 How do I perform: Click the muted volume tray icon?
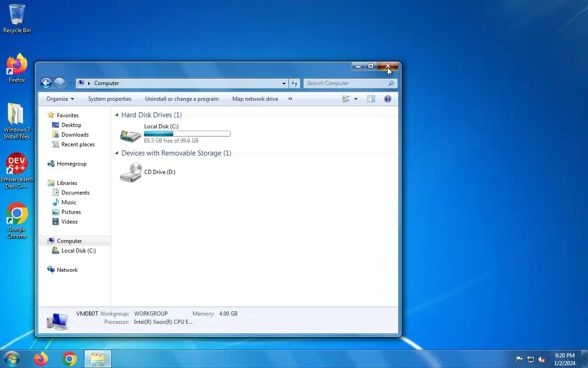[542, 359]
